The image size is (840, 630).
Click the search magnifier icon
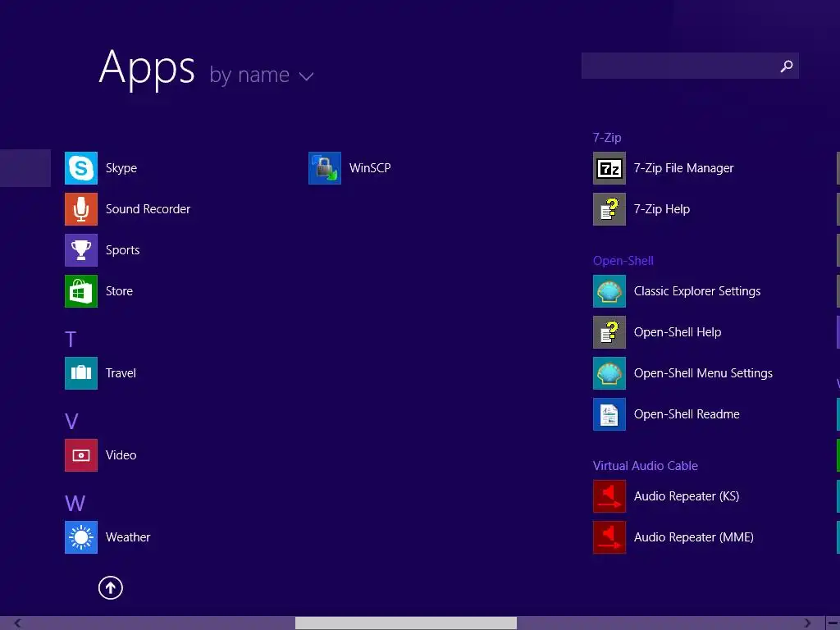786,66
